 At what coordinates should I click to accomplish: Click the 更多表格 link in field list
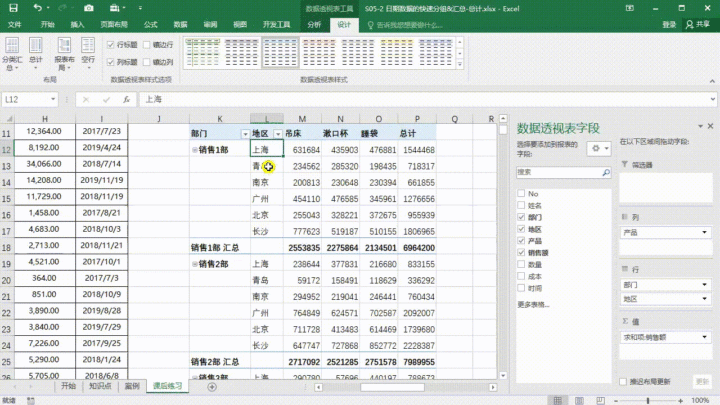pos(533,304)
